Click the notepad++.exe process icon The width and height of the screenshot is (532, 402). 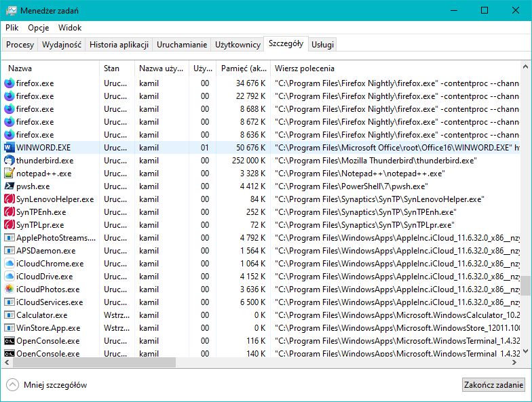[9, 173]
